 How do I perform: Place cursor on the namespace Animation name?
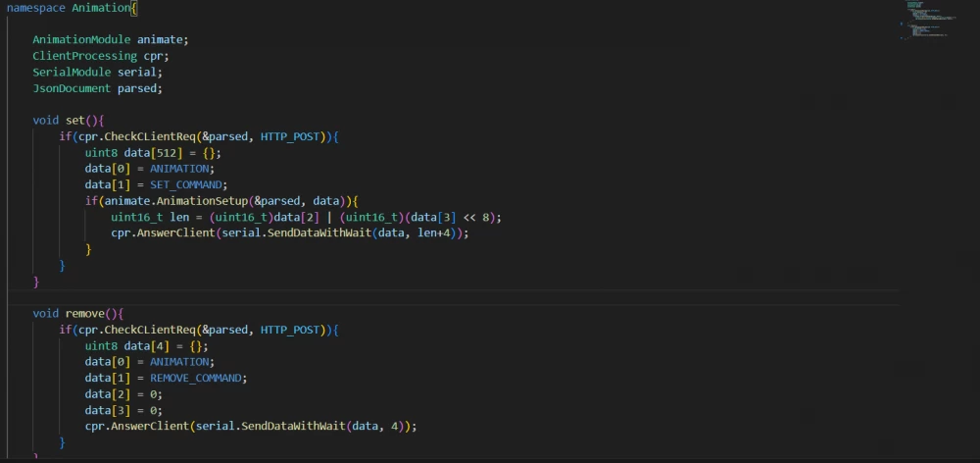click(x=103, y=7)
